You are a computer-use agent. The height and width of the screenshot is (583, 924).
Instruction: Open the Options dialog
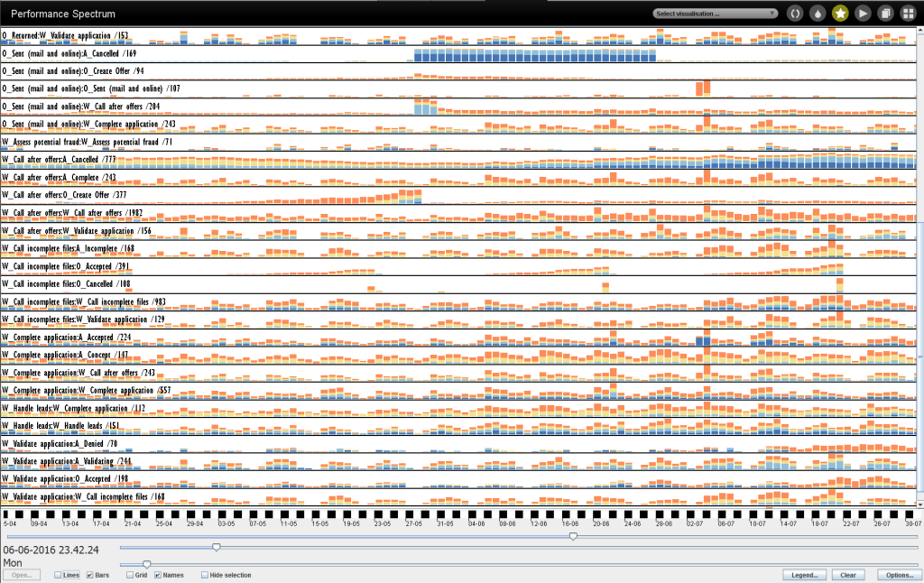(899, 575)
